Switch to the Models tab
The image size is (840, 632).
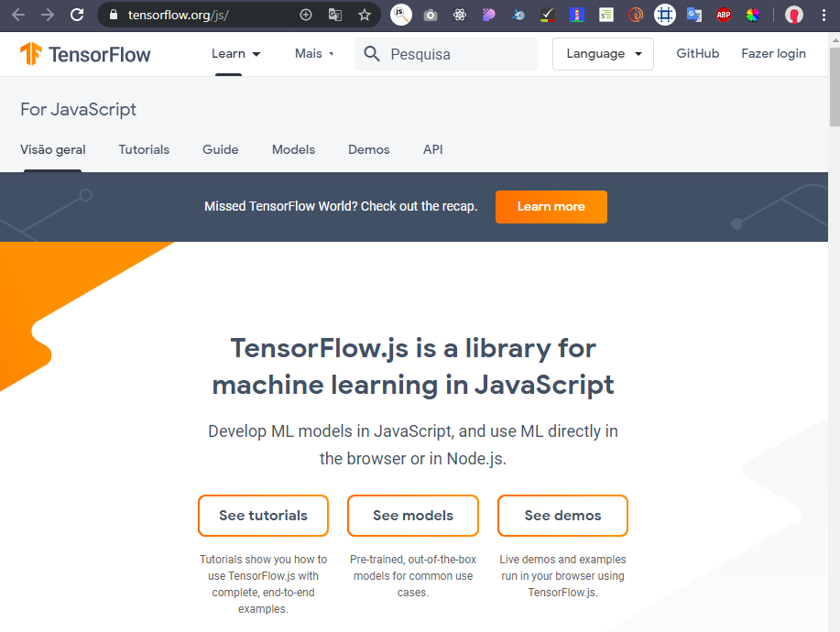coord(293,149)
